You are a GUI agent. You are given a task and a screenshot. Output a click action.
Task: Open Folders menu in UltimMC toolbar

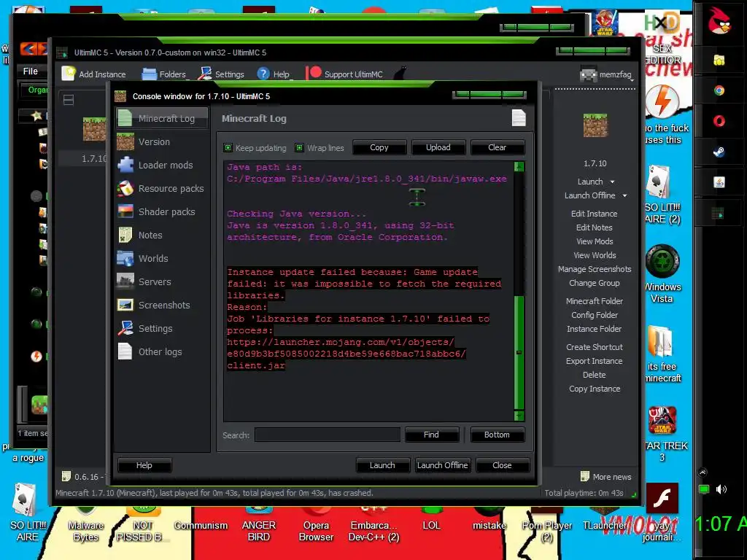tap(164, 74)
